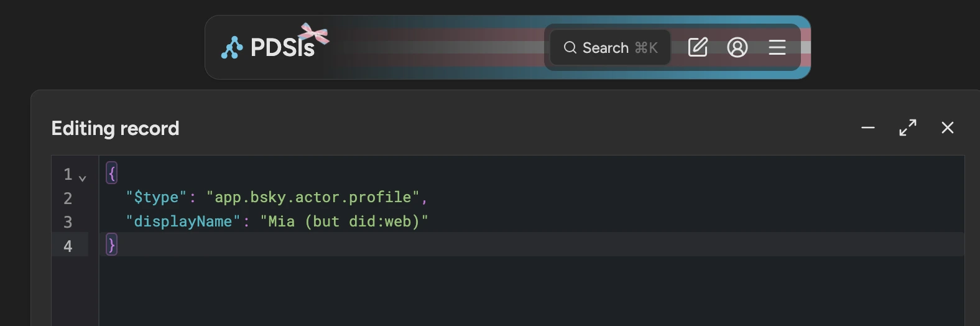Close the Editing record dialog
Screen dimensions: 980x326
[948, 128]
